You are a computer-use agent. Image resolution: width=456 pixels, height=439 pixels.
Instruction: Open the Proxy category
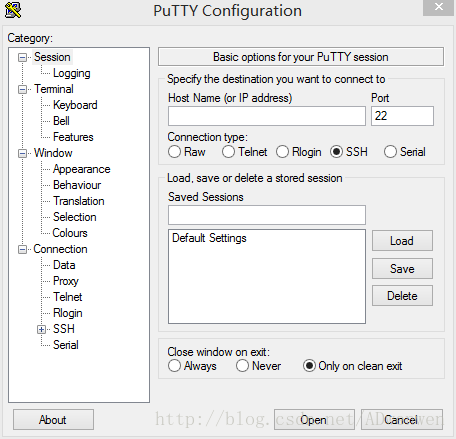pyautogui.click(x=66, y=281)
